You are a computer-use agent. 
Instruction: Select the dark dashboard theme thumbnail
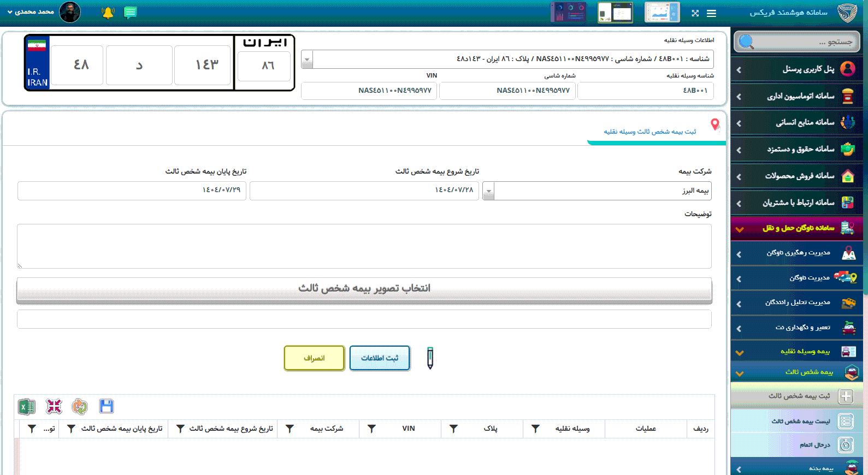coord(568,12)
